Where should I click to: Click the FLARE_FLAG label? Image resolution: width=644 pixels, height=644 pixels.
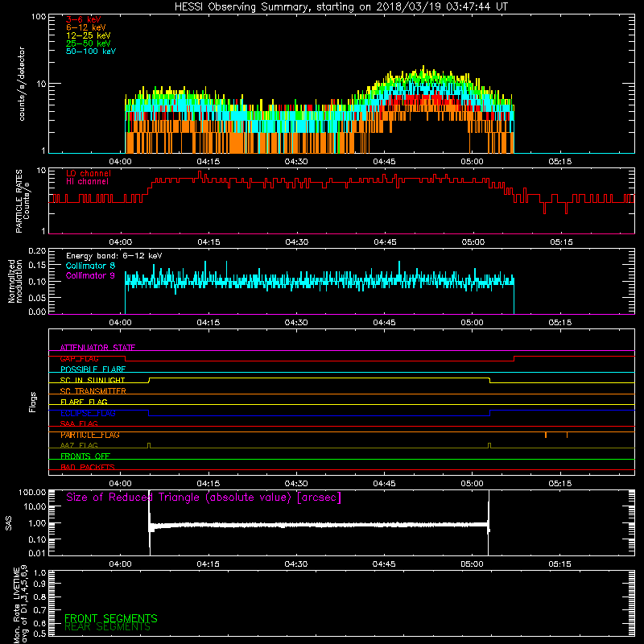click(x=84, y=402)
